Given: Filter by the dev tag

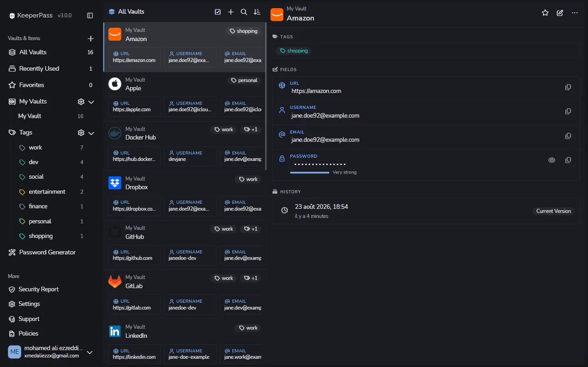Looking at the screenshot, I should point(51,162).
